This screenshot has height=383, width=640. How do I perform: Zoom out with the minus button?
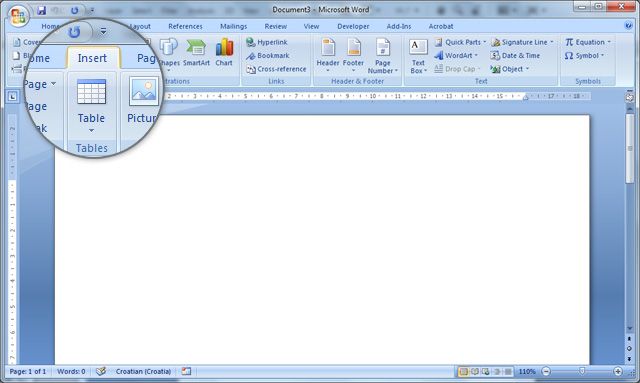pos(546,371)
